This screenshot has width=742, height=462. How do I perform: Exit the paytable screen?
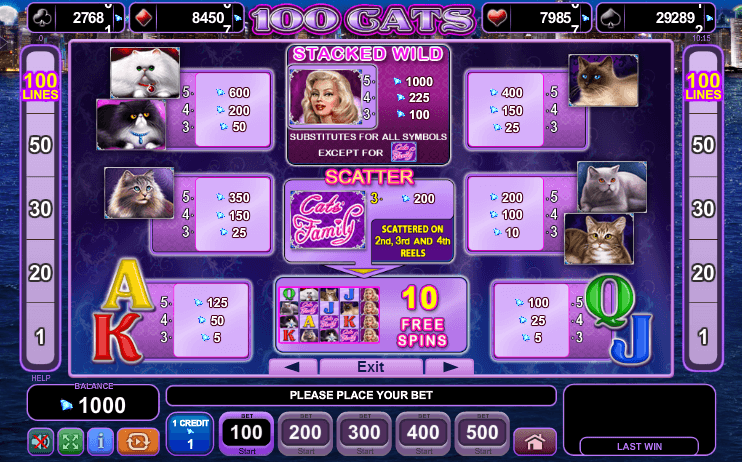371,367
